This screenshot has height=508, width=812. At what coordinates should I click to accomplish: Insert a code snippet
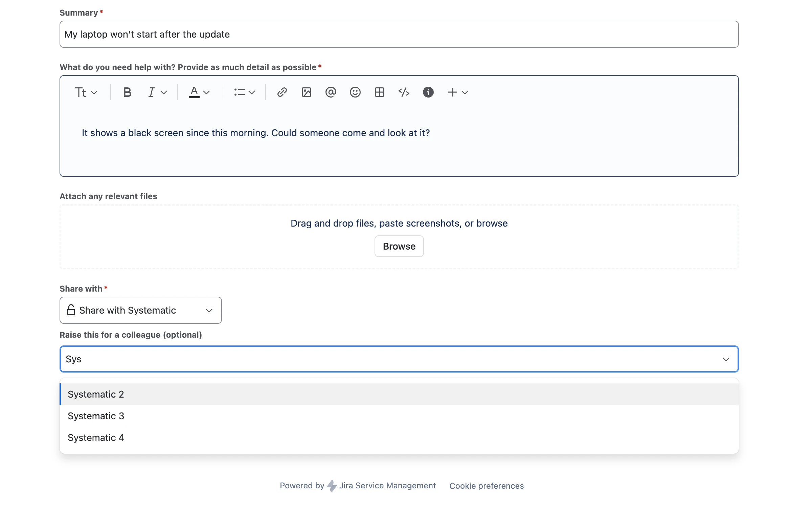[404, 92]
